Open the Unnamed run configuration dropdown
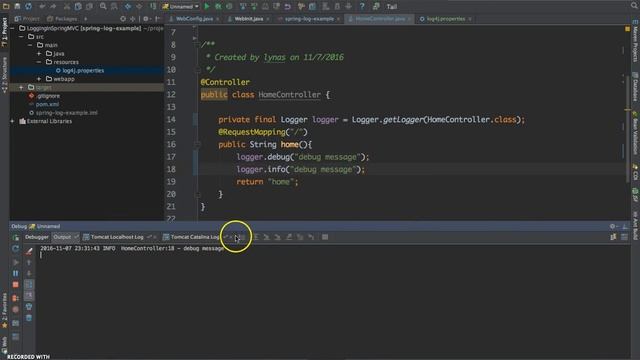The width and height of the screenshot is (640, 360). (x=180, y=7)
